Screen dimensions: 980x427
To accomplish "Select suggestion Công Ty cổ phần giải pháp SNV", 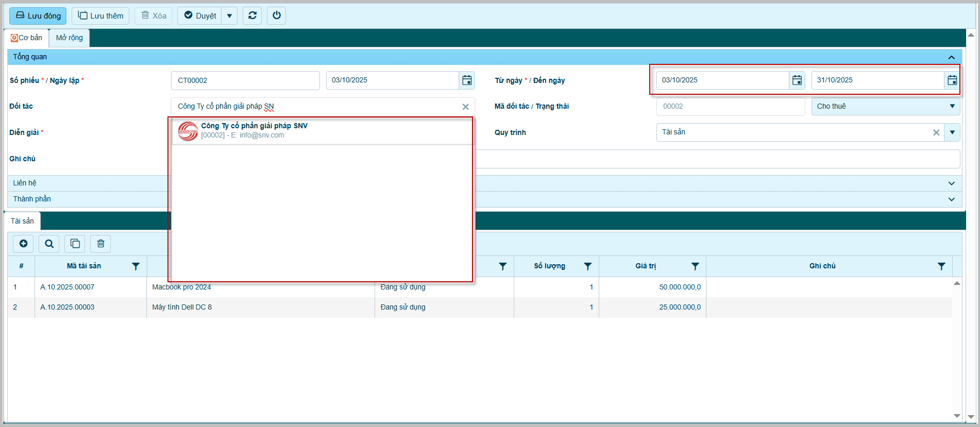I will pyautogui.click(x=254, y=130).
